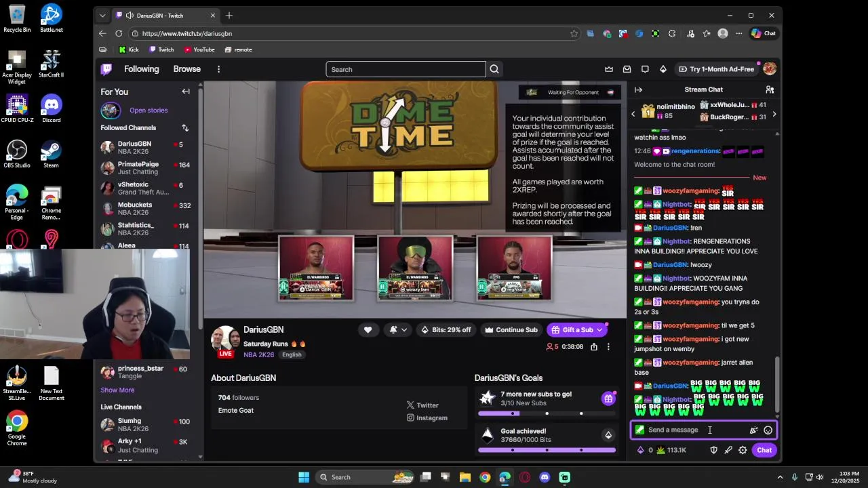Click the Bits: 29% off button

pos(446,330)
